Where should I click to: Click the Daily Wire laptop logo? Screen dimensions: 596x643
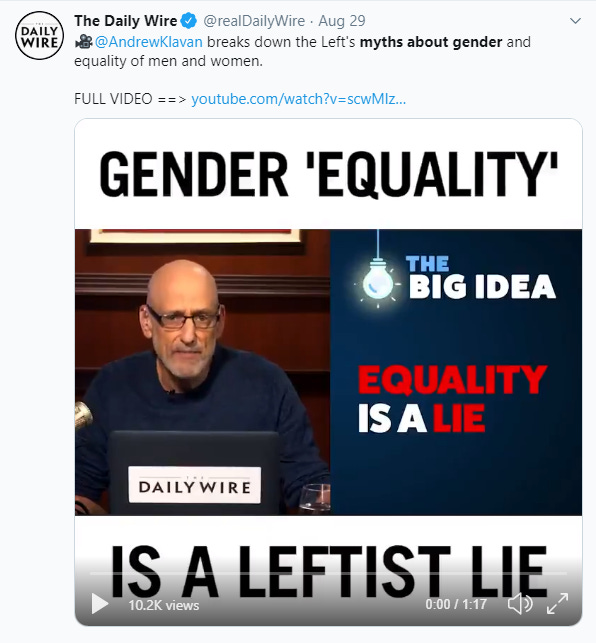(194, 485)
